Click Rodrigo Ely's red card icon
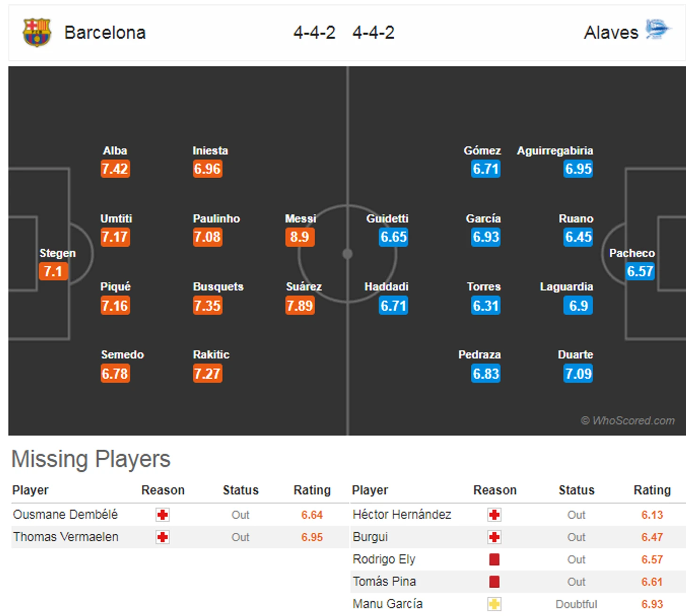Screen dimensions: 686x616 (x=494, y=559)
